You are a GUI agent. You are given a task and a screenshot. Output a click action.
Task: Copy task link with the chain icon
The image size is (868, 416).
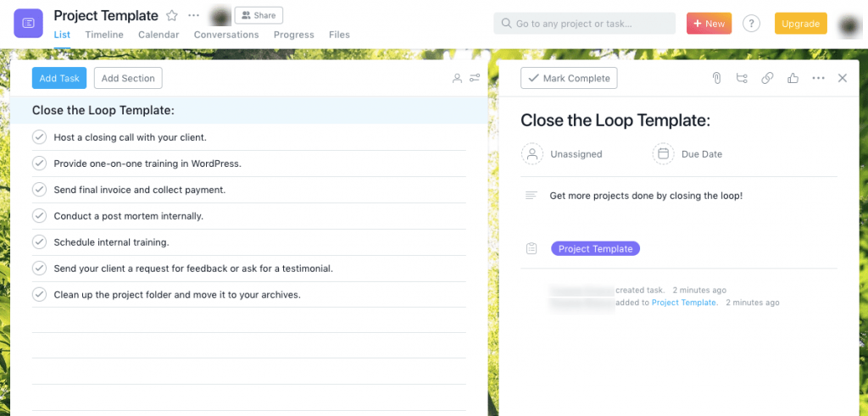pyautogui.click(x=767, y=78)
